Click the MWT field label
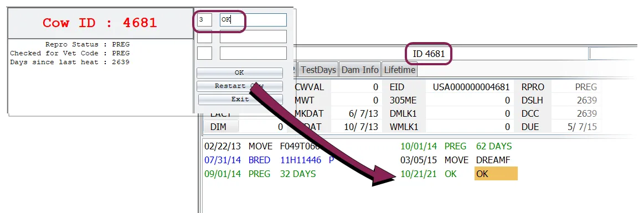 pyautogui.click(x=305, y=100)
